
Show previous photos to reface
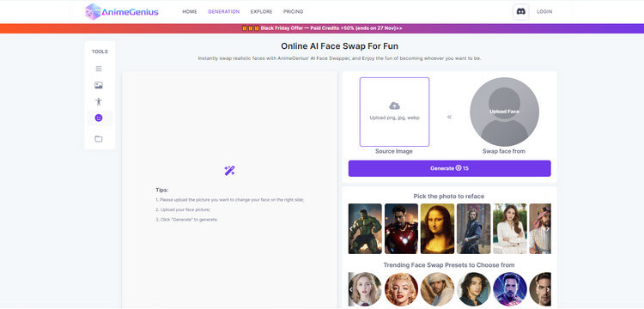pyautogui.click(x=351, y=229)
